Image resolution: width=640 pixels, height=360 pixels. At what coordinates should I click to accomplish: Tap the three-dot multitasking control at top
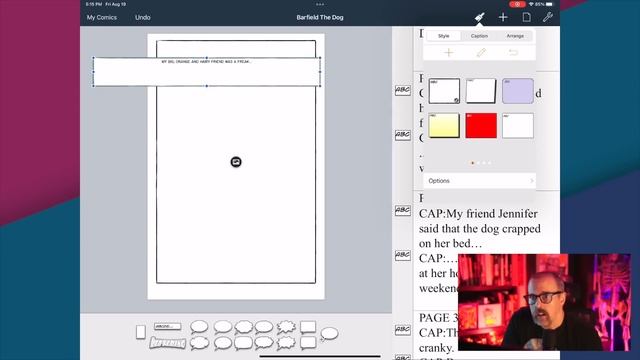(320, 4)
